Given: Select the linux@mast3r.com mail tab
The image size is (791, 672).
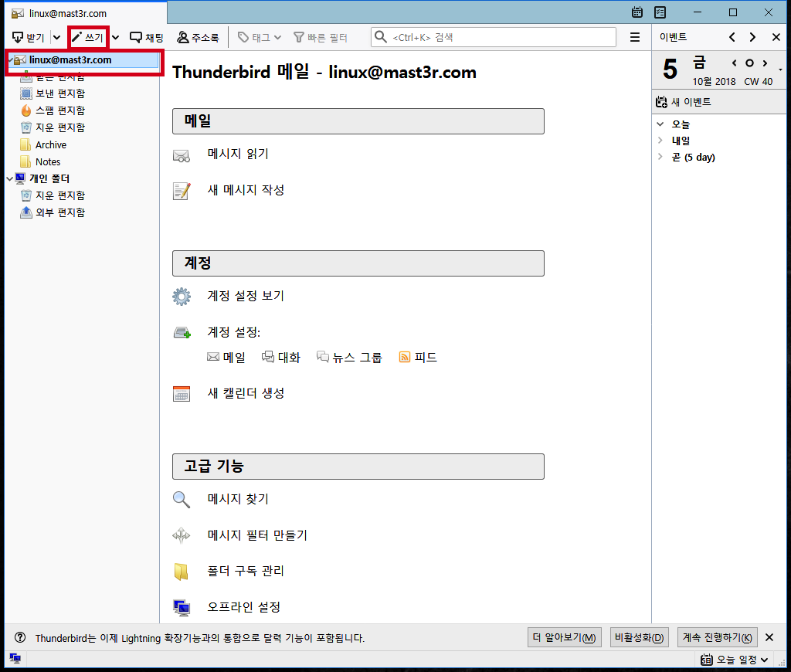Looking at the screenshot, I should click(x=86, y=13).
